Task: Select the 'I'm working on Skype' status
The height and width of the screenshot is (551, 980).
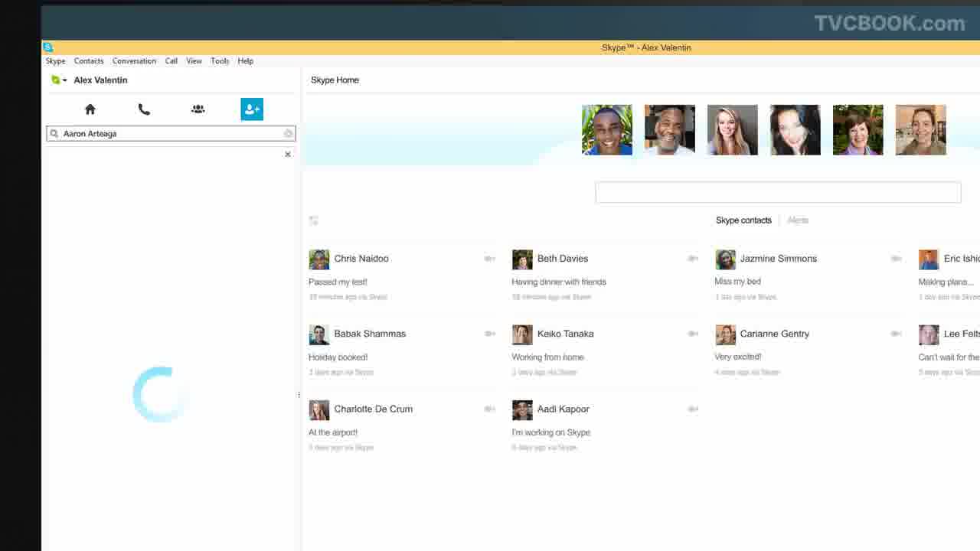Action: click(x=551, y=432)
